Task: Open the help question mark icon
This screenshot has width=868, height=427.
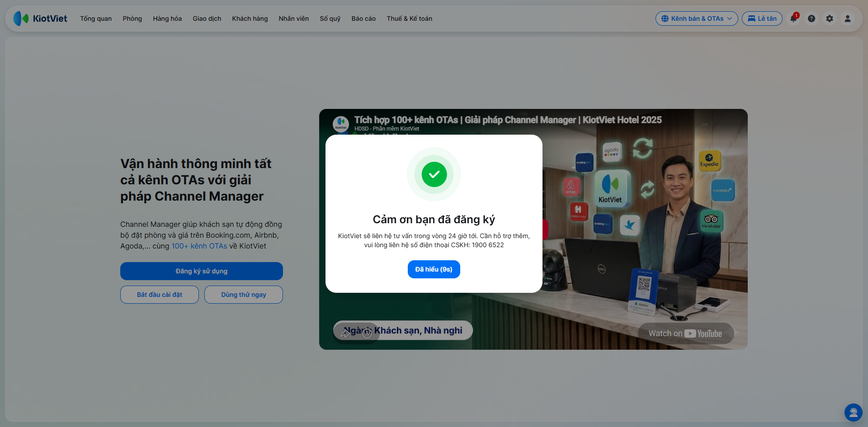Action: (811, 19)
